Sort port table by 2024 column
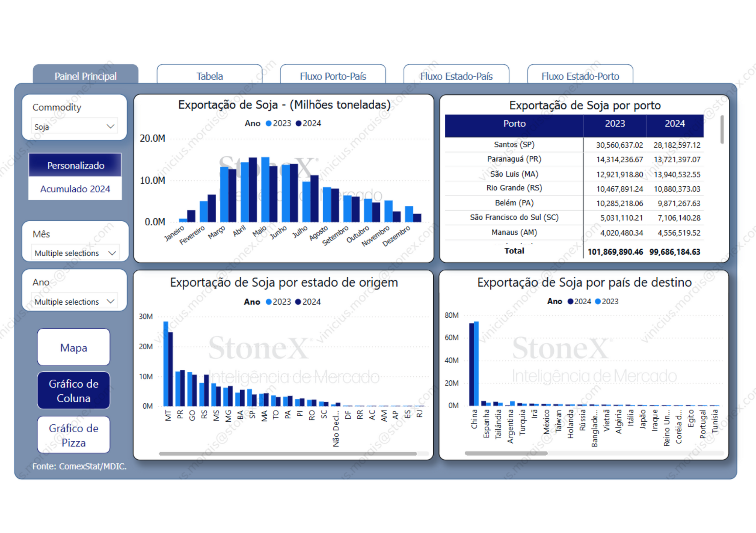Image resolution: width=756 pixels, height=533 pixels. (x=674, y=124)
